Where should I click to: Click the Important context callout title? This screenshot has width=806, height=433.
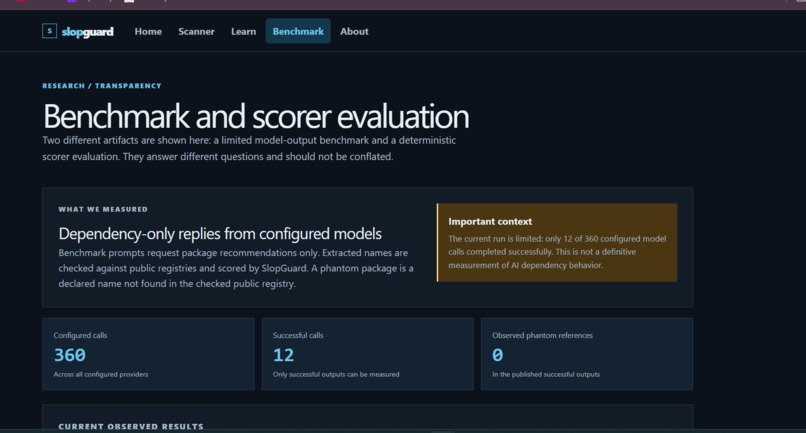point(490,222)
